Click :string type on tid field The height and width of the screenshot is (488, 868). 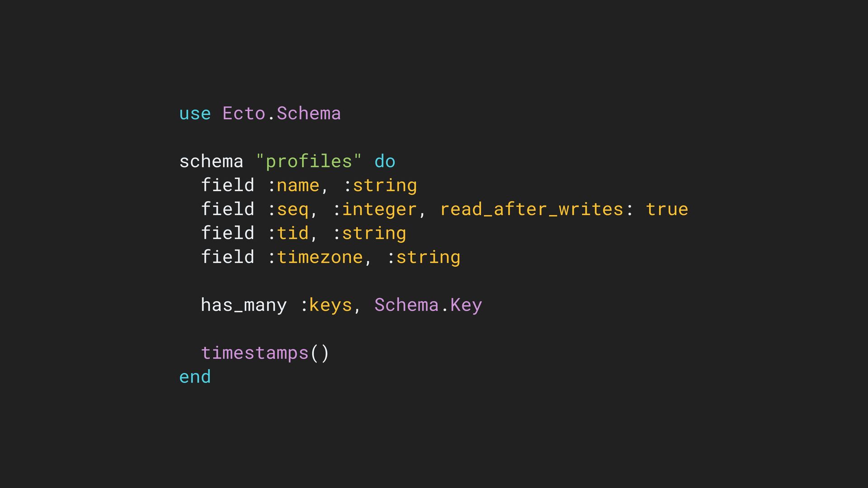(x=369, y=234)
